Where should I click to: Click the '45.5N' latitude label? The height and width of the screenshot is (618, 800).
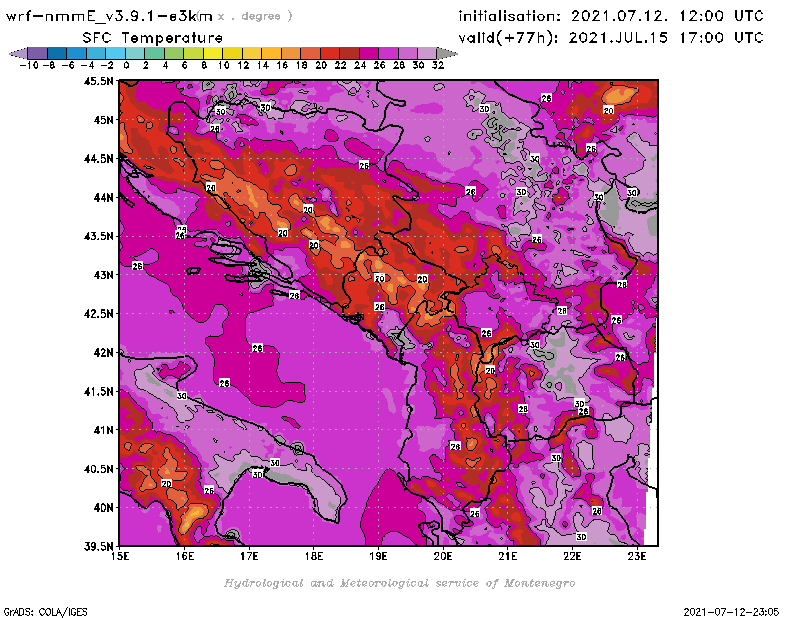[x=98, y=81]
